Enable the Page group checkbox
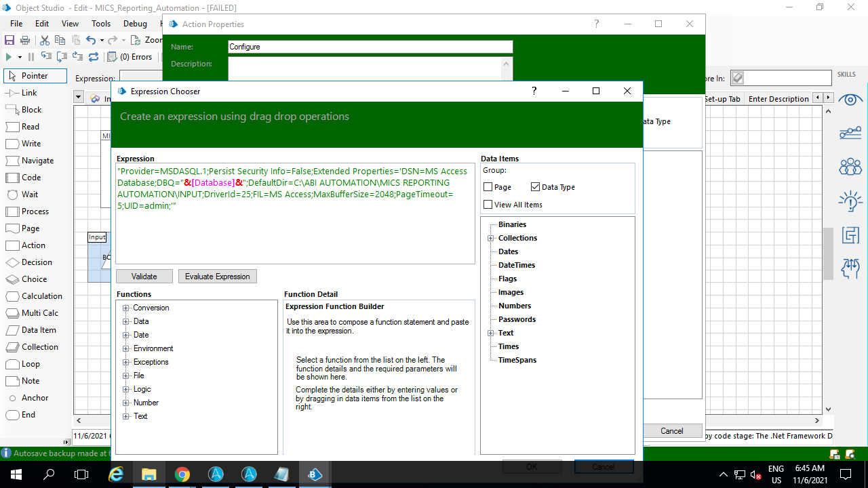The width and height of the screenshot is (868, 488). pyautogui.click(x=488, y=187)
